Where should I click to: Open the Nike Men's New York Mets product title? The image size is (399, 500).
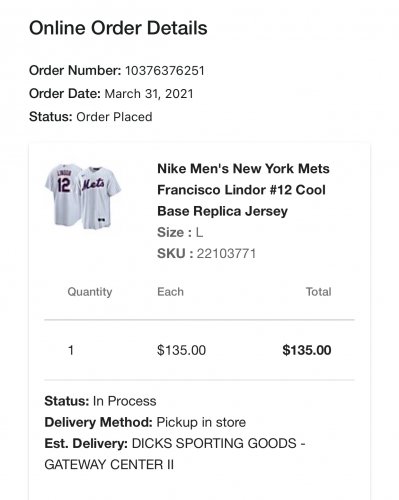pyautogui.click(x=243, y=190)
